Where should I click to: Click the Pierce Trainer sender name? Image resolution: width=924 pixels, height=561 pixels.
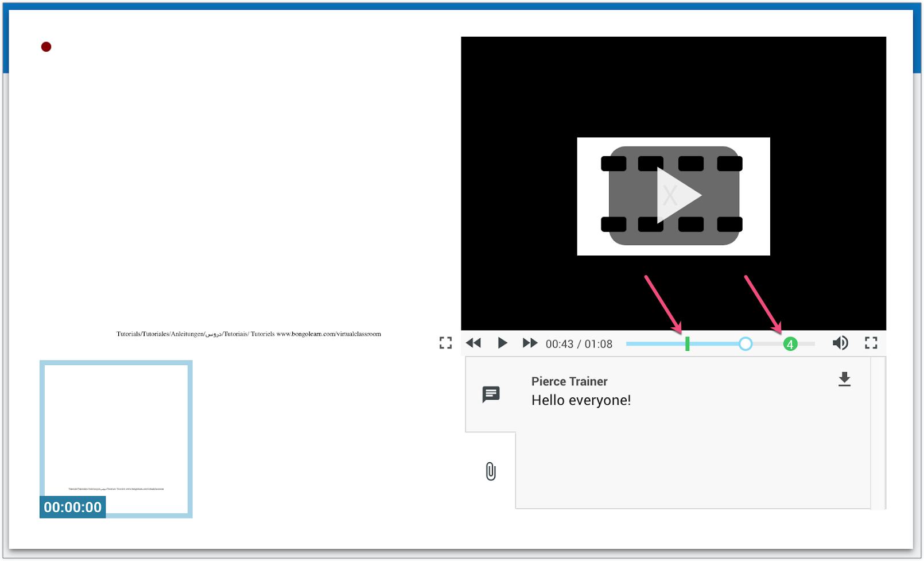coord(569,381)
